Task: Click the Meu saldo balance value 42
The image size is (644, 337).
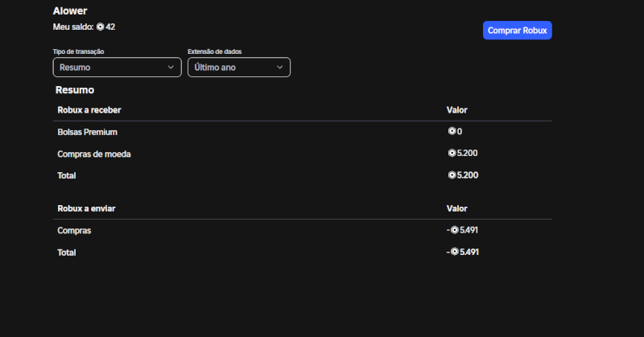Action: [110, 27]
